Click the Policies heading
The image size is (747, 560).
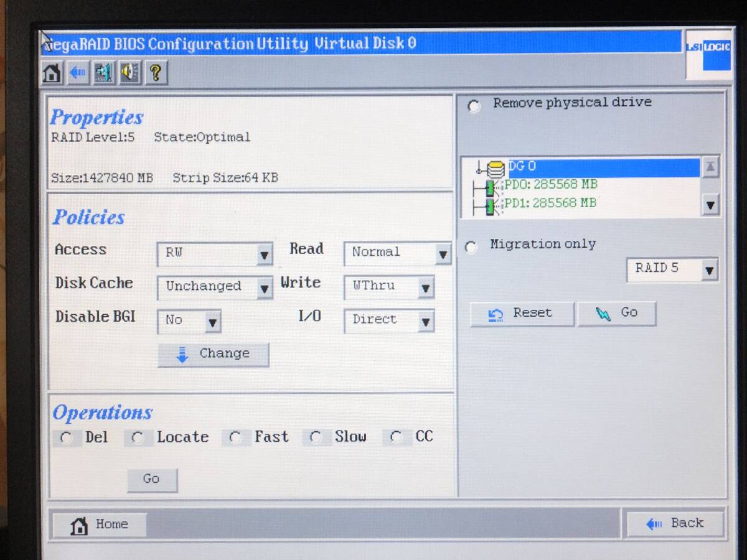coord(88,217)
